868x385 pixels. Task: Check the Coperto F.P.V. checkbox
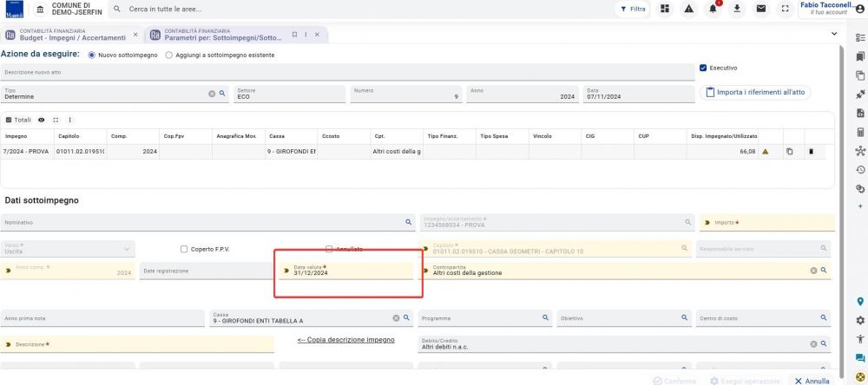(x=184, y=249)
